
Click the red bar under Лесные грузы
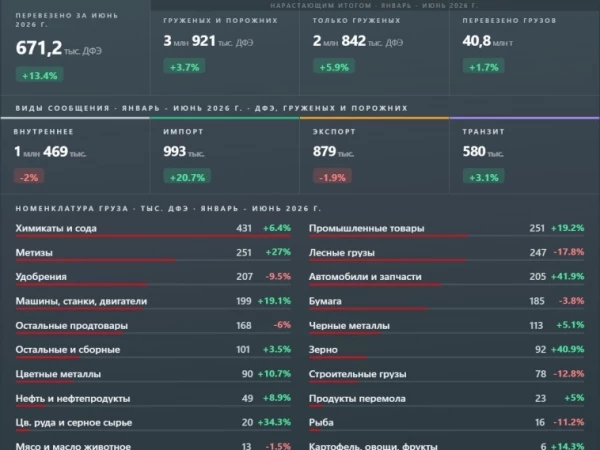coord(387,260)
